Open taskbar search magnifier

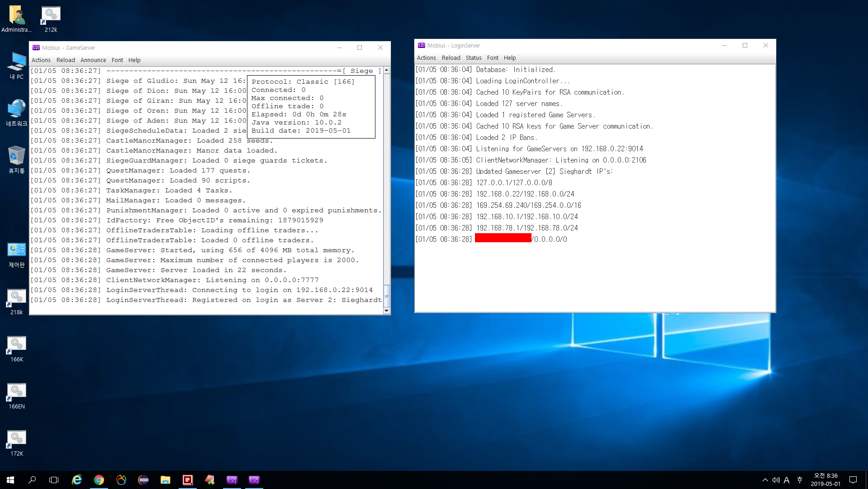32,480
